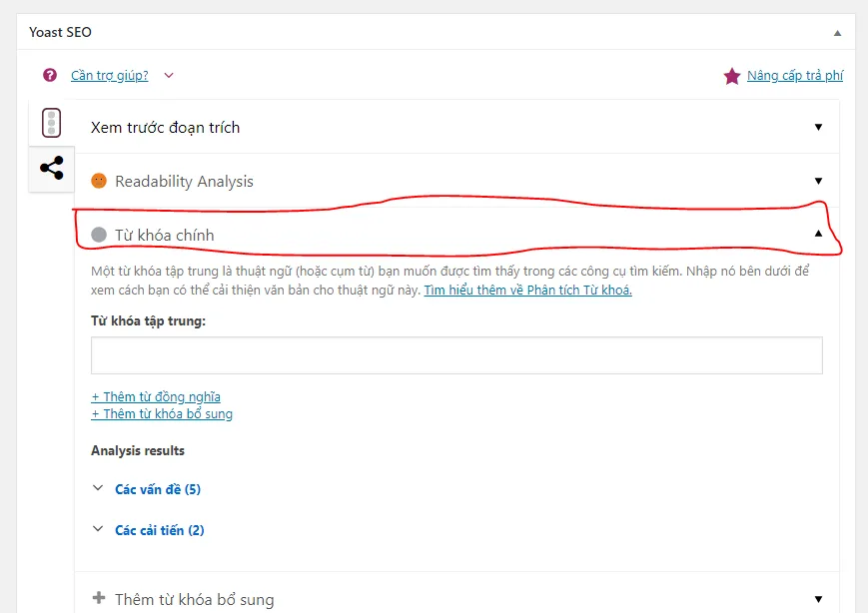Open the 'Nâng cấp trả phí' link
Image resolution: width=868 pixels, height=613 pixels.
pyautogui.click(x=795, y=75)
